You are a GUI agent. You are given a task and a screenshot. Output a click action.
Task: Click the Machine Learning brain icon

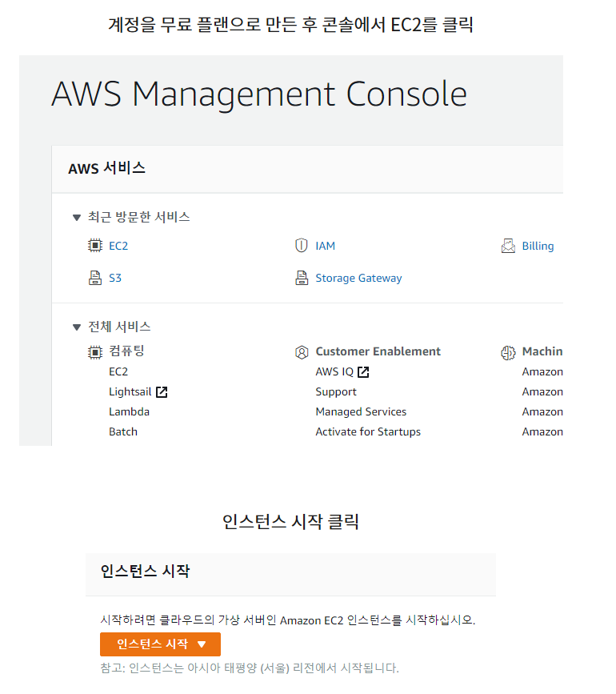508,351
